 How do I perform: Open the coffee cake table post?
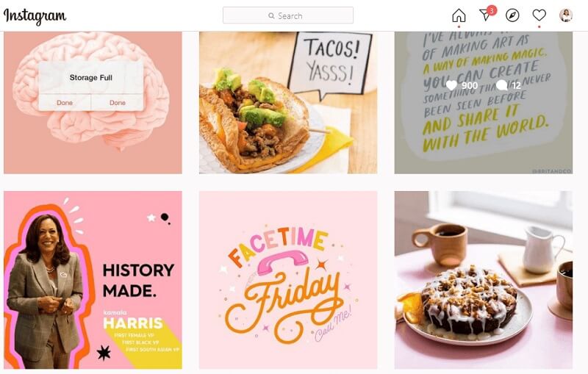click(484, 280)
